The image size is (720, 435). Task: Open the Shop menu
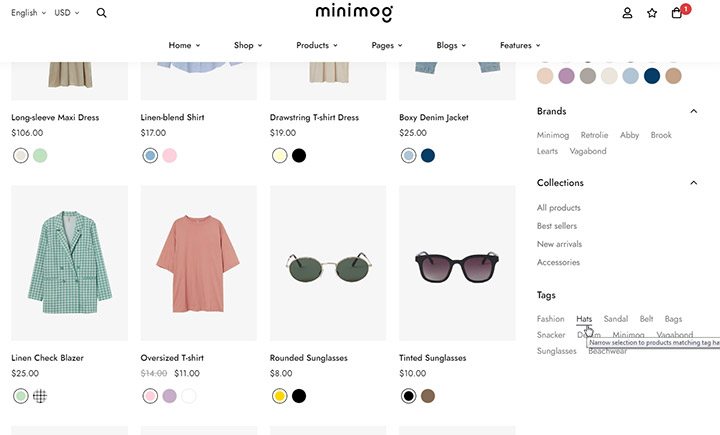click(x=248, y=45)
